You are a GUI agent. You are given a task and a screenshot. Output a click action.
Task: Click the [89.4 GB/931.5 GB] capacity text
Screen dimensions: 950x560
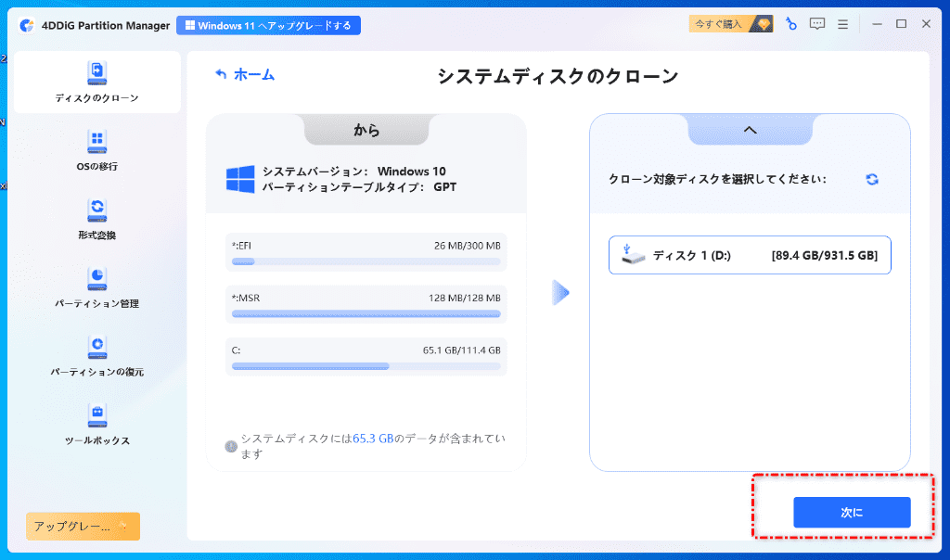click(x=825, y=256)
